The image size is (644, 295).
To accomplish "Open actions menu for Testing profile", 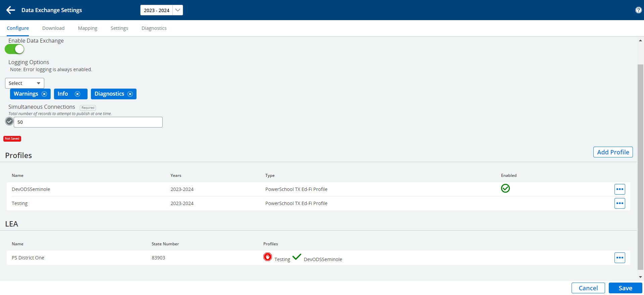I will (x=620, y=203).
